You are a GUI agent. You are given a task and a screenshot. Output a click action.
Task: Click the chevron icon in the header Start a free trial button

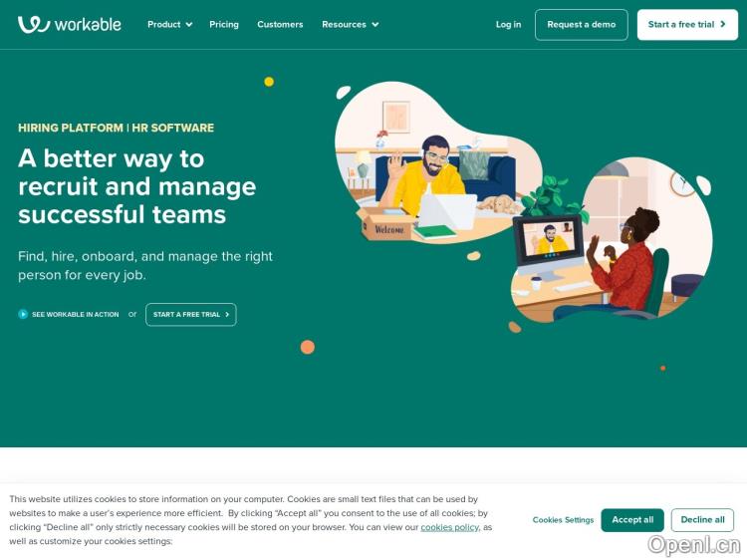[x=723, y=24]
